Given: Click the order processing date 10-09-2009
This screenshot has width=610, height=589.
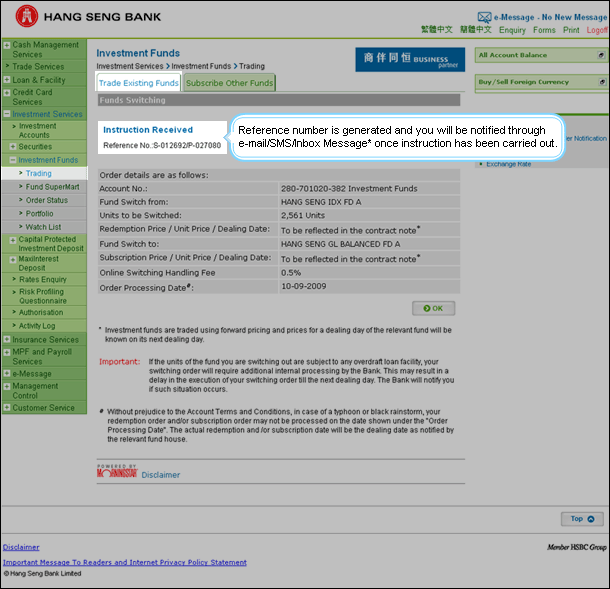Looking at the screenshot, I should (303, 286).
